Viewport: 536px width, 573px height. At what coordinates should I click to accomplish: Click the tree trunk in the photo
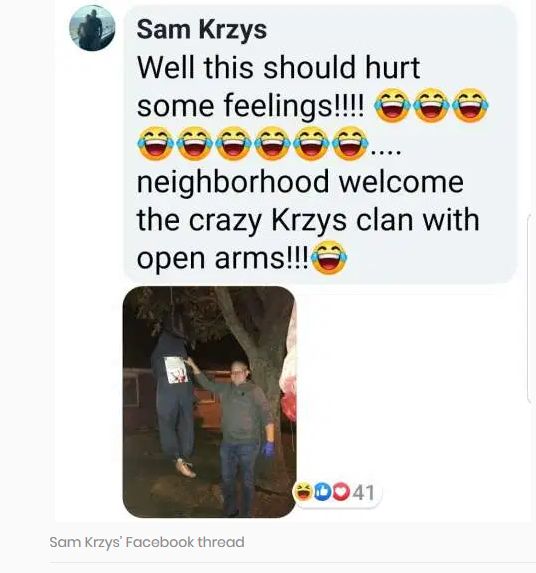266,384
